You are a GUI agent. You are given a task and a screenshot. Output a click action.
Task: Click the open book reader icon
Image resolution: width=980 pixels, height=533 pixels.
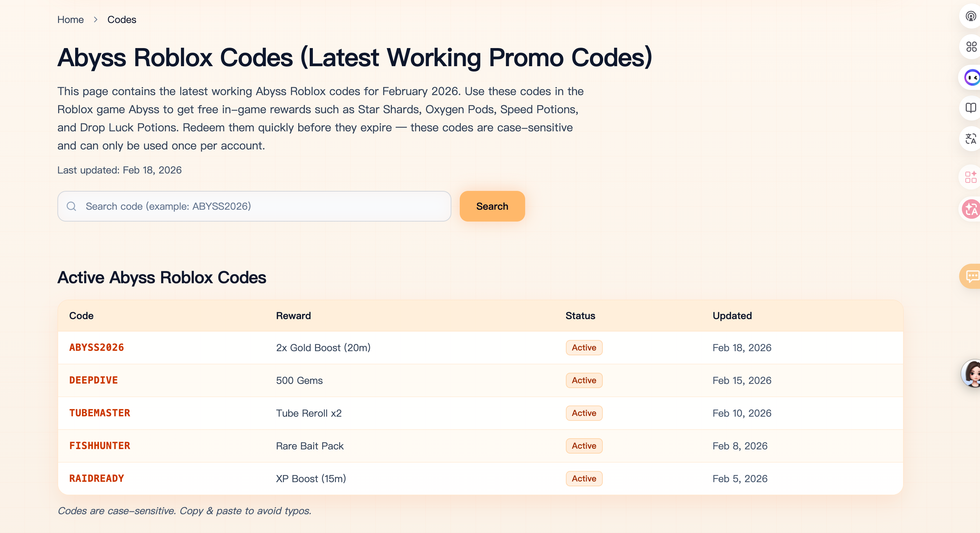coord(971,108)
